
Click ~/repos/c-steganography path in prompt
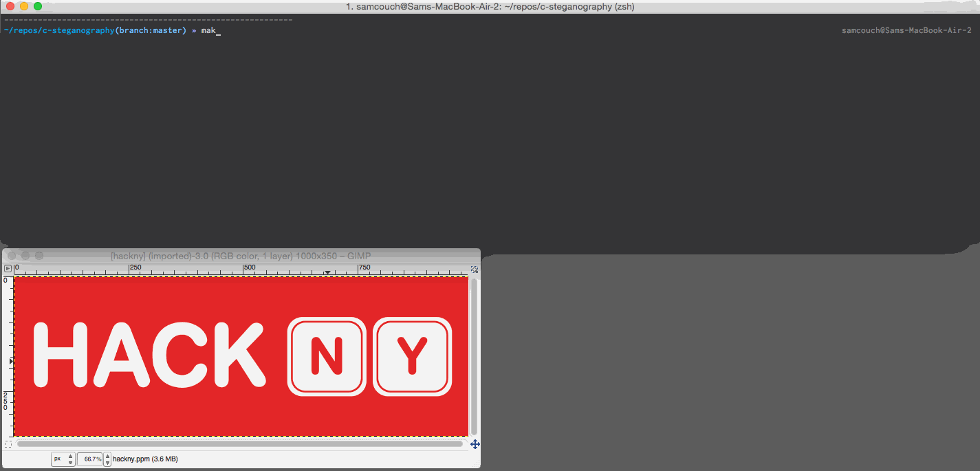click(58, 31)
